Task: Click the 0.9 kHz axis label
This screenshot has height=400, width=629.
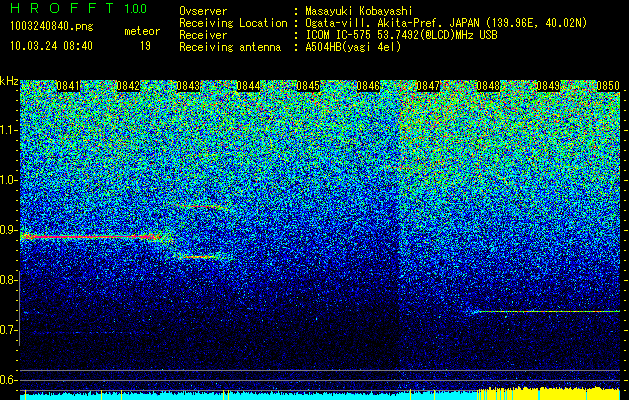Action: click(x=9, y=230)
